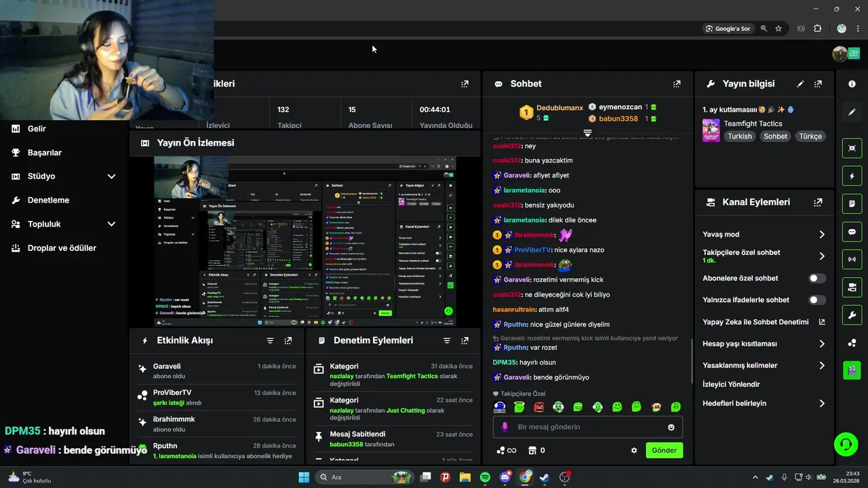
Task: Toggle the chat bubble widget in rail
Action: 852,232
